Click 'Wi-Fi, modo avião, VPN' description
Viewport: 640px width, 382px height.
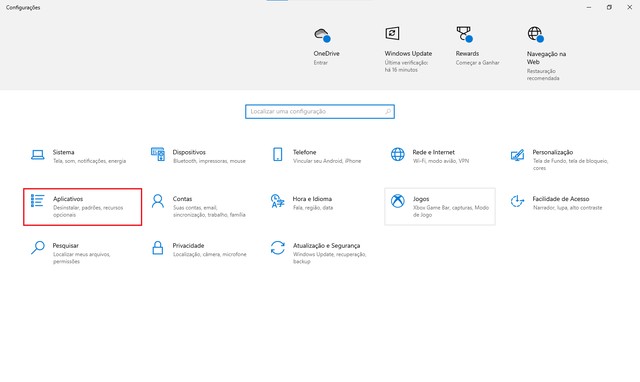coord(441,161)
